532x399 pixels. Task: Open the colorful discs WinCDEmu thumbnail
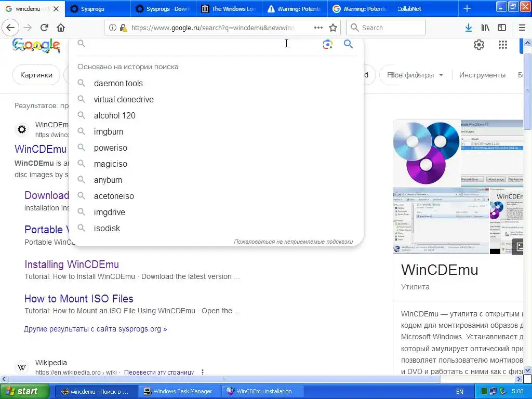(x=427, y=153)
